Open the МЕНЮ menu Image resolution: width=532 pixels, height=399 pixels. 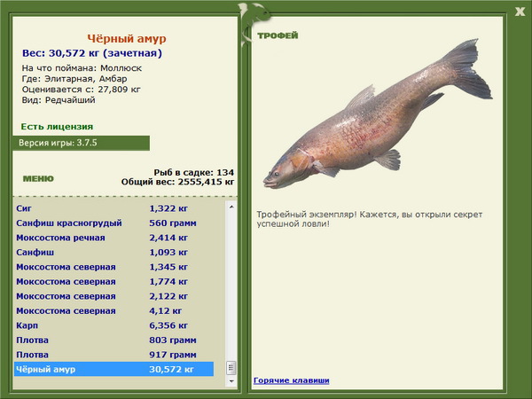click(x=38, y=179)
